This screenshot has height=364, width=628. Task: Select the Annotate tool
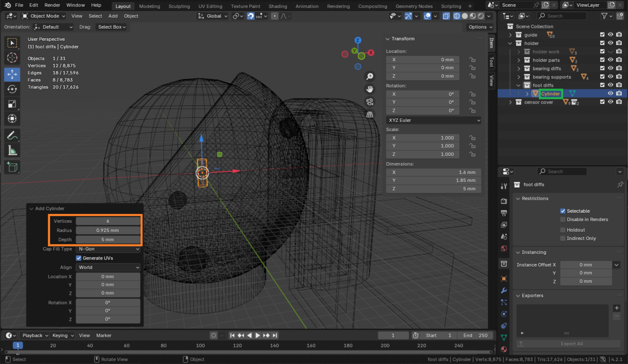[13, 135]
